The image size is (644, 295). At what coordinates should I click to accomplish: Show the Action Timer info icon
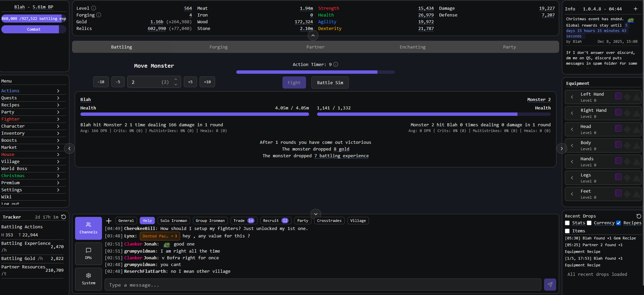(336, 64)
